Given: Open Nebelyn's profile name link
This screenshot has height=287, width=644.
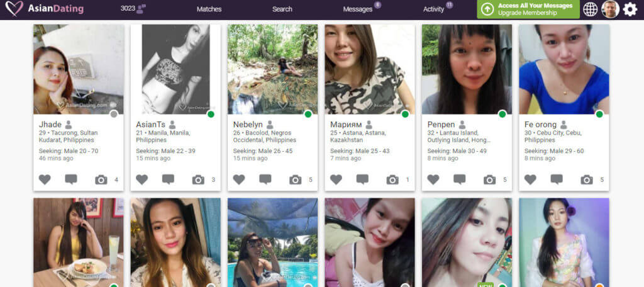Looking at the screenshot, I should click(x=248, y=125).
